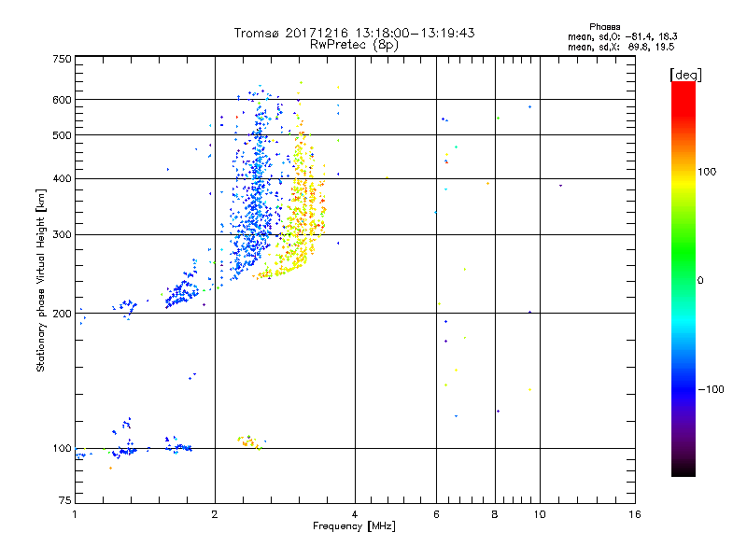Click the y-axis tick label '750'
747x560 pixels.
[x=62, y=59]
